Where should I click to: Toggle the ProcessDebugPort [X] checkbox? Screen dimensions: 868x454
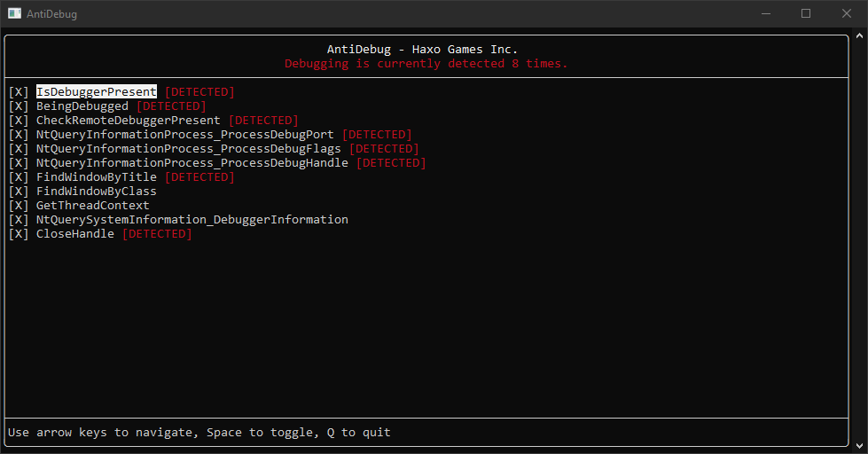19,135
